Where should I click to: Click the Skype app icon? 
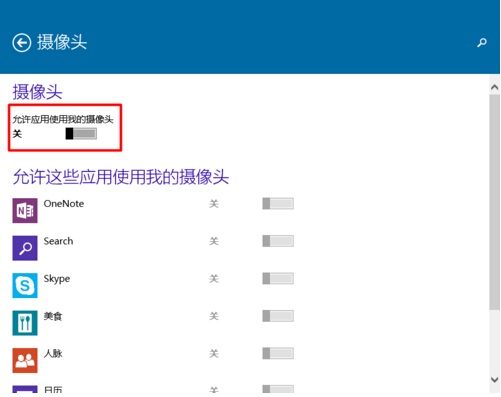point(25,285)
